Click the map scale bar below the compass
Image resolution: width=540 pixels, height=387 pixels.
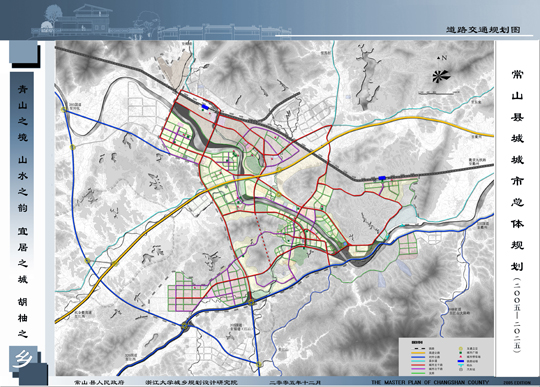(x=437, y=93)
